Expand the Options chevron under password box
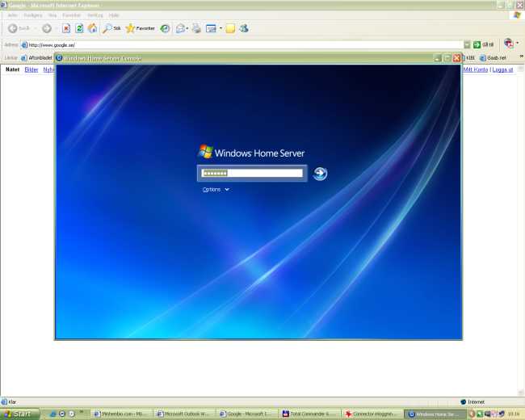The image size is (525, 420). coord(227,190)
